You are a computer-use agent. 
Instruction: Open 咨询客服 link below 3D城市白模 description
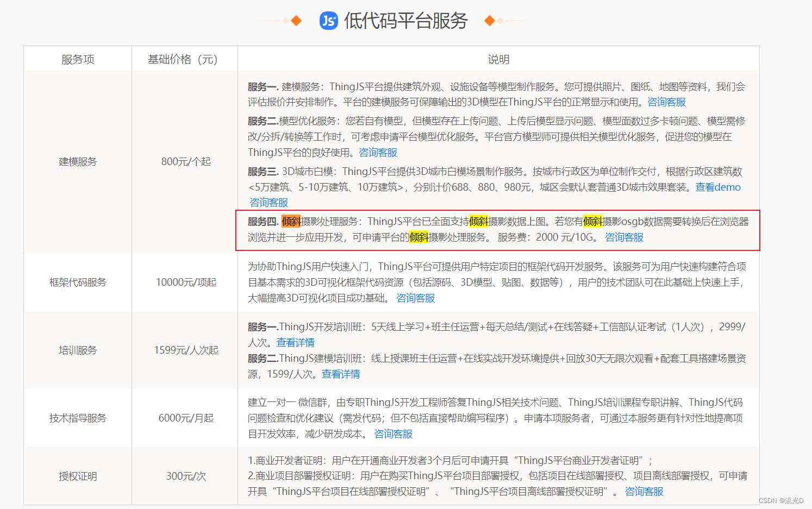click(268, 203)
